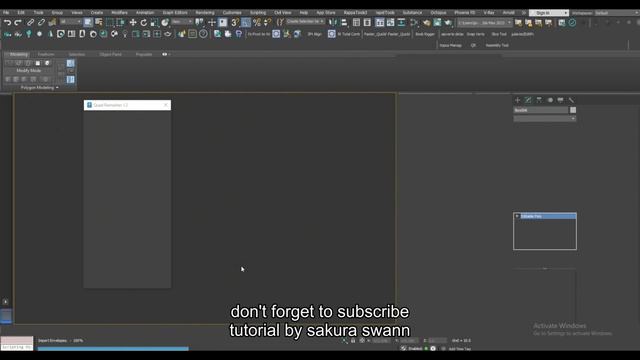Open the Display command panel tab
Image resolution: width=640 pixels, height=360 pixels.
coord(561,100)
